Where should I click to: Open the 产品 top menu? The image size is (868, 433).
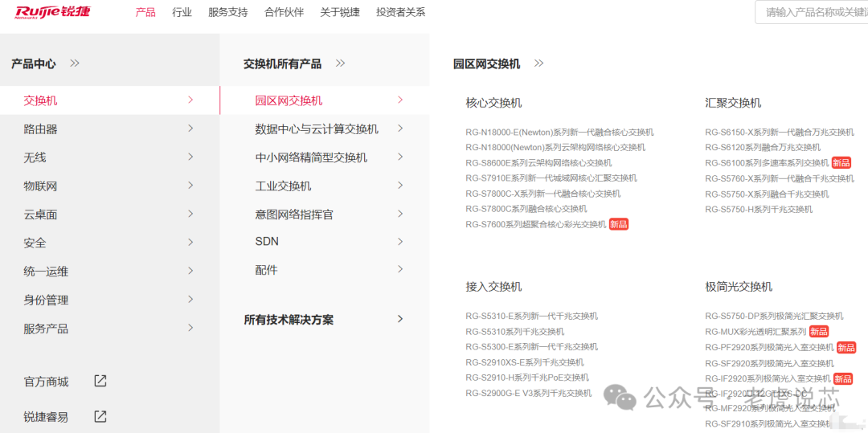click(145, 12)
